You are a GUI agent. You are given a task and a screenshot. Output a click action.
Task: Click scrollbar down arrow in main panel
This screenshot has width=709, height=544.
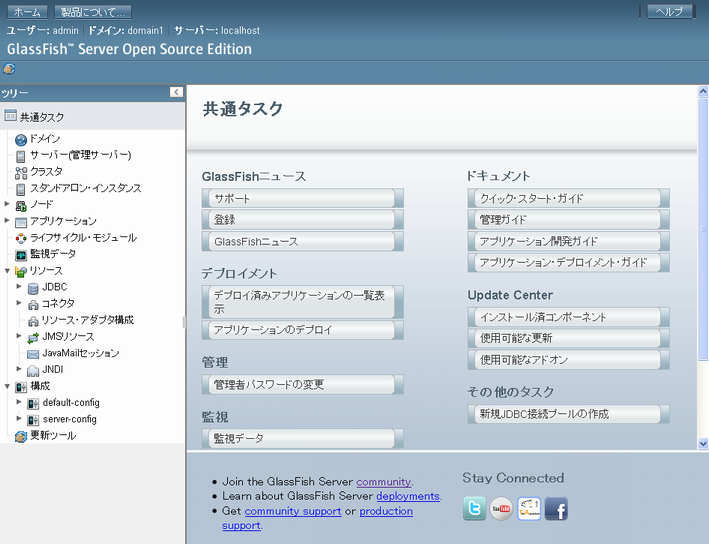point(703,444)
